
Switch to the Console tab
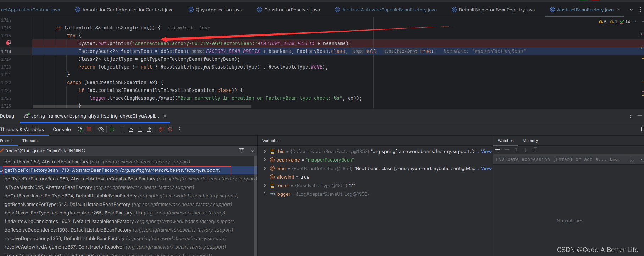coord(62,130)
